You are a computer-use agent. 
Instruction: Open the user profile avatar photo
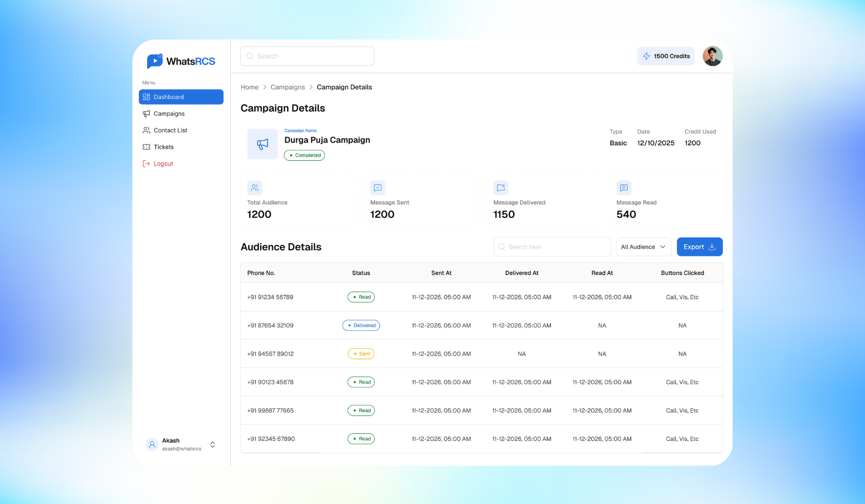pyautogui.click(x=713, y=56)
